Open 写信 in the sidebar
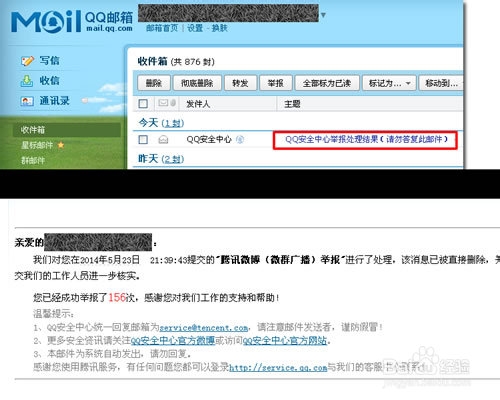Screen dimensions: 500x400 pos(50,61)
